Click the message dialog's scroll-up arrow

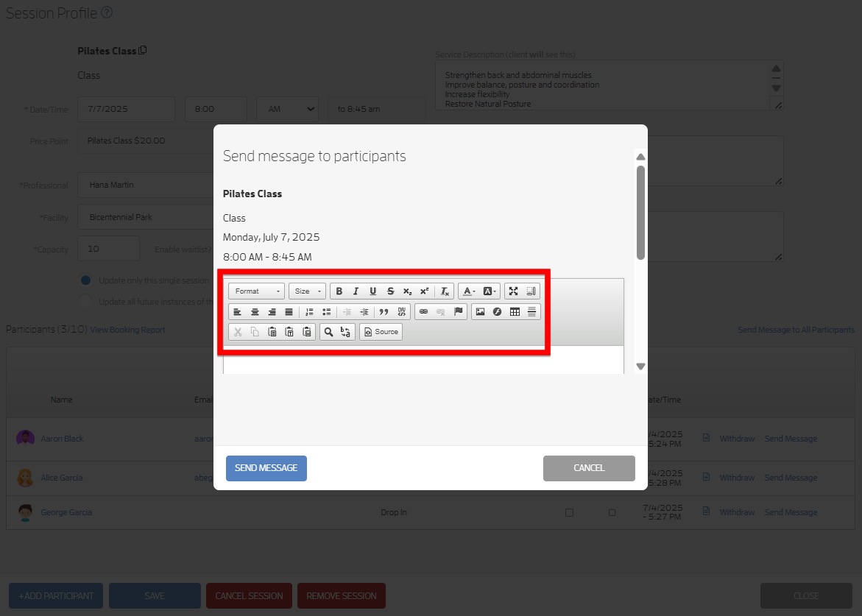click(x=640, y=157)
